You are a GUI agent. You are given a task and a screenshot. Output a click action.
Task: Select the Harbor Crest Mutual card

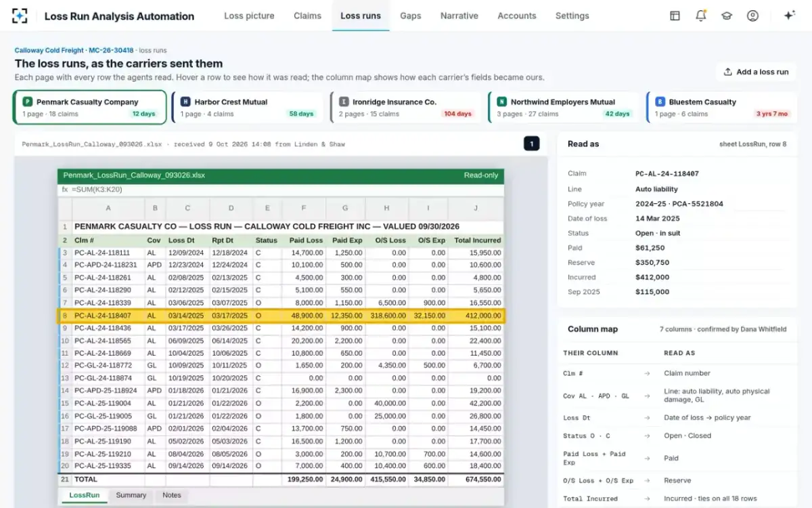[x=248, y=108]
